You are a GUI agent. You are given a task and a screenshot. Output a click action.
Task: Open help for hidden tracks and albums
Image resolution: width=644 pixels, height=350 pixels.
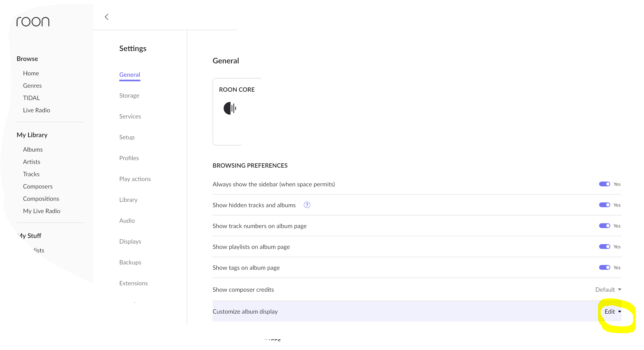[307, 205]
